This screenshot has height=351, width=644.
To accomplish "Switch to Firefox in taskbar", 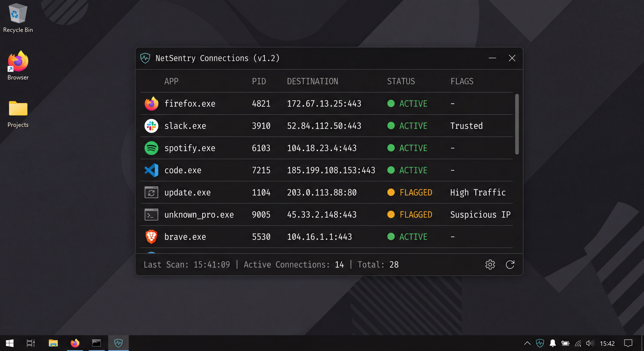I will tap(75, 343).
